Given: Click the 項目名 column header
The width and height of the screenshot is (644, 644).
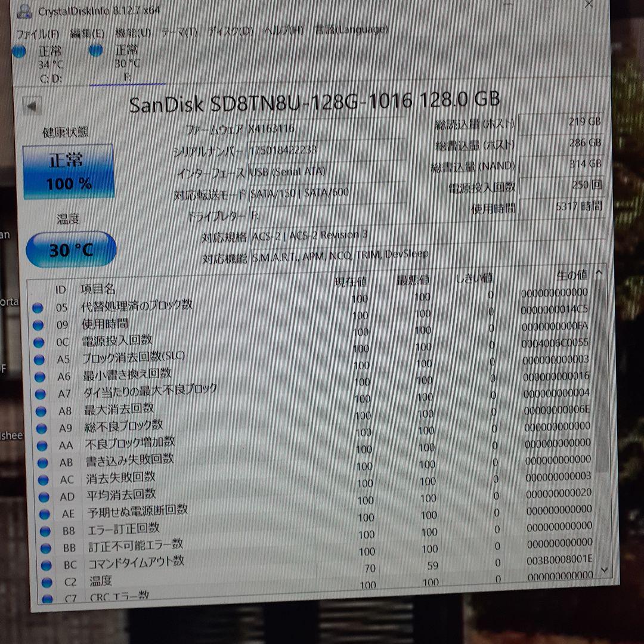Looking at the screenshot, I should point(98,289).
